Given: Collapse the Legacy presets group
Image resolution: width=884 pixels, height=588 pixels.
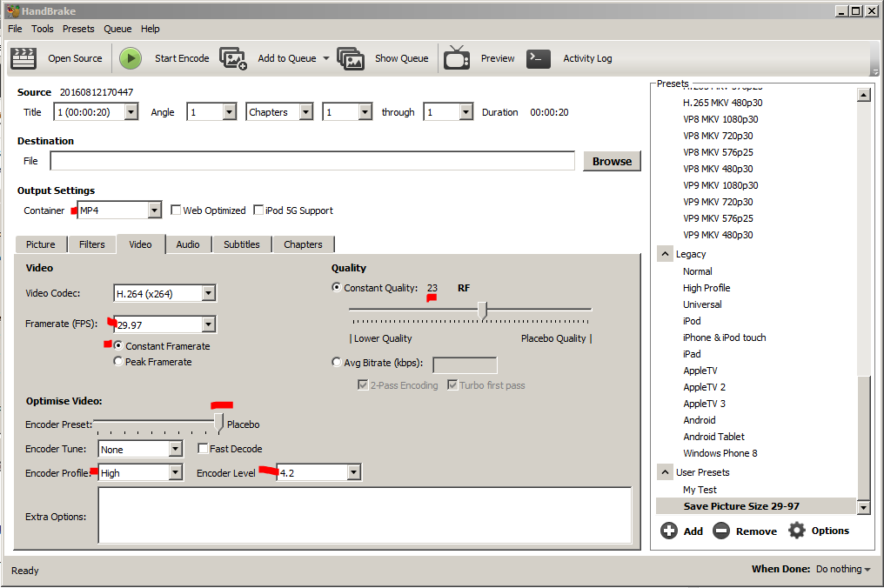Looking at the screenshot, I should tap(666, 254).
